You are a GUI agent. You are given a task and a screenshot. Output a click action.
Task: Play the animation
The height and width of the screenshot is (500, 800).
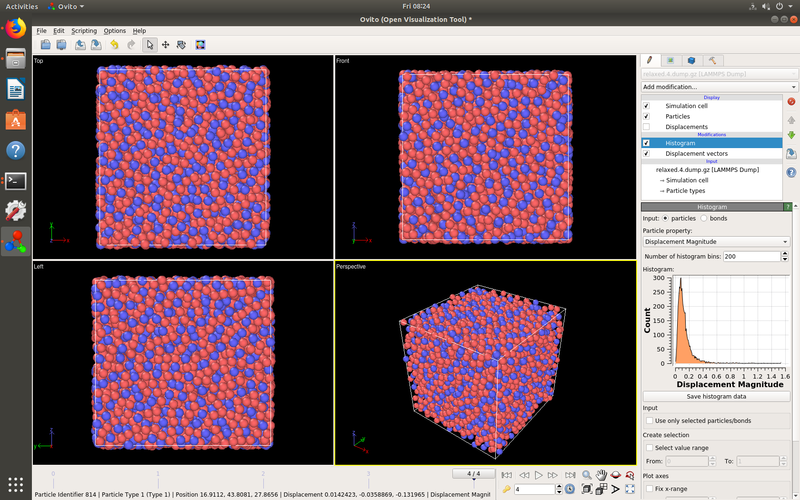(538, 475)
